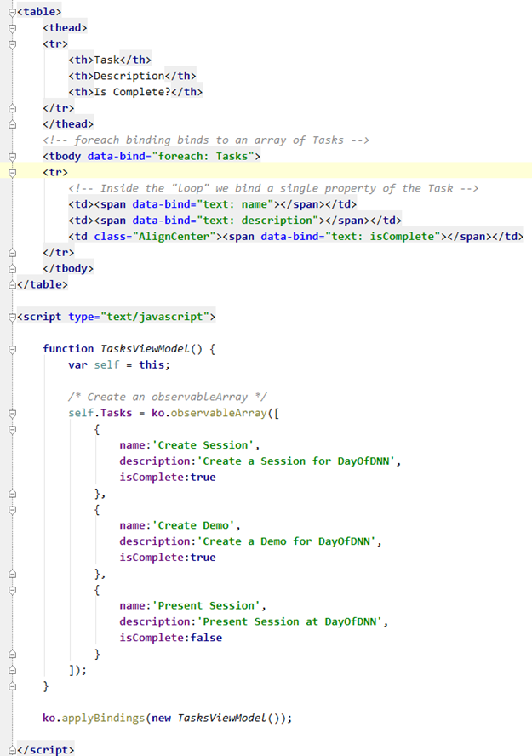Collapse the function TasksViewModel body
The image size is (532, 756).
pos(13,349)
